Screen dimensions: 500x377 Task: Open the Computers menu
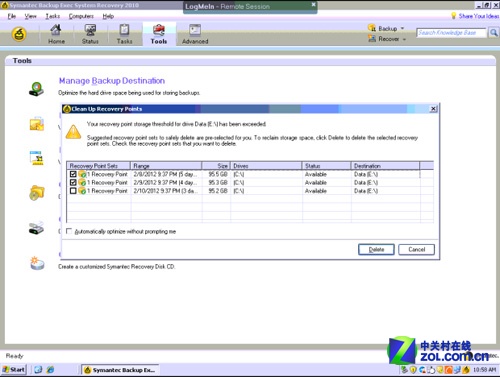(81, 16)
